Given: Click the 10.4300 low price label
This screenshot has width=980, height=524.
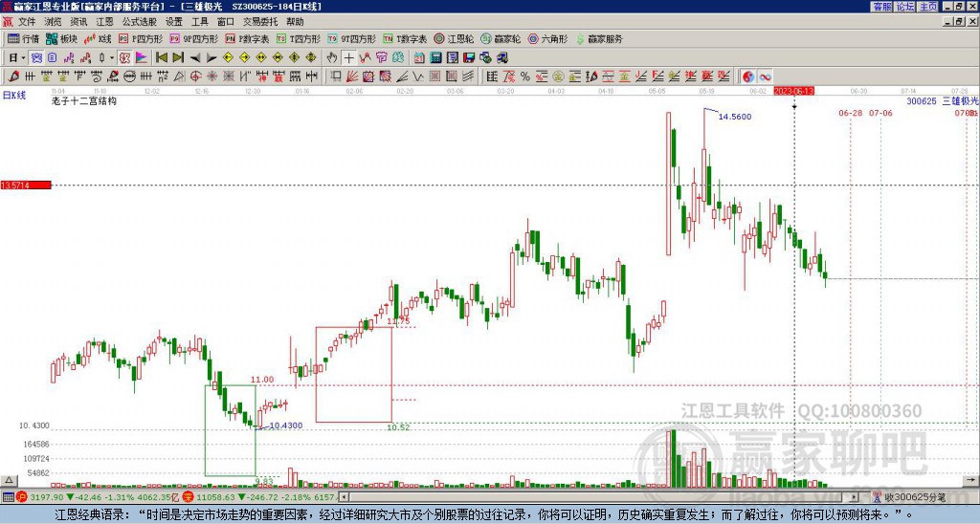Looking at the screenshot, I should click(285, 426).
